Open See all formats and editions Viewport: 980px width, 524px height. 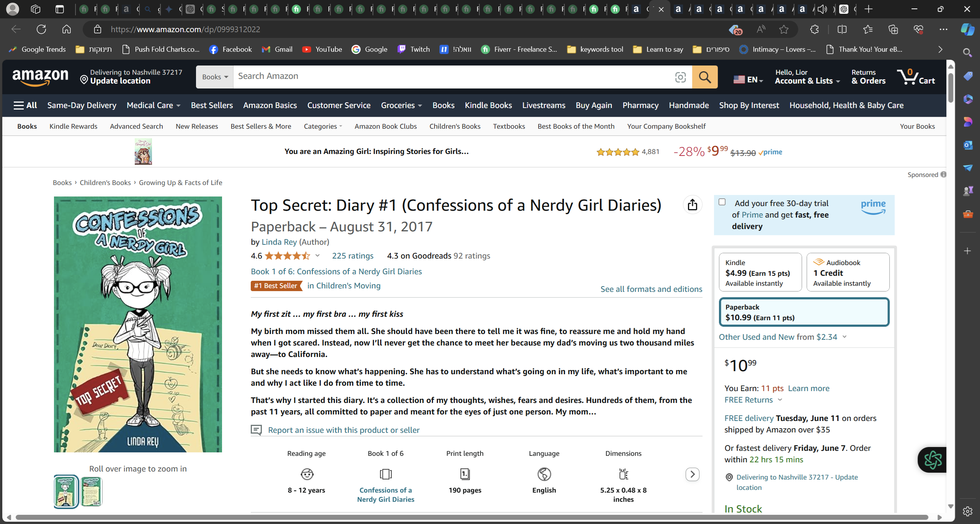(x=651, y=289)
